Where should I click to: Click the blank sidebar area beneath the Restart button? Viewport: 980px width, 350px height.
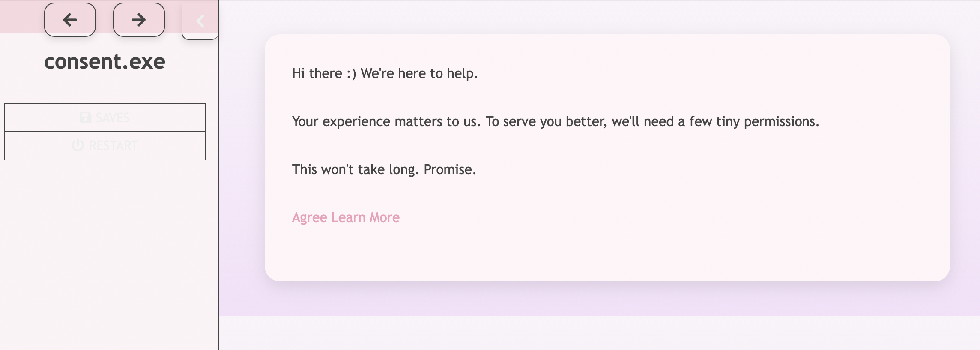pos(105,249)
